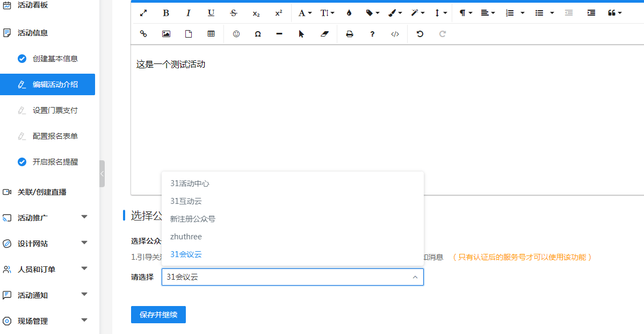Viewport: 644px width, 334px height.
Task: Insert a table in the editor
Action: point(211,34)
